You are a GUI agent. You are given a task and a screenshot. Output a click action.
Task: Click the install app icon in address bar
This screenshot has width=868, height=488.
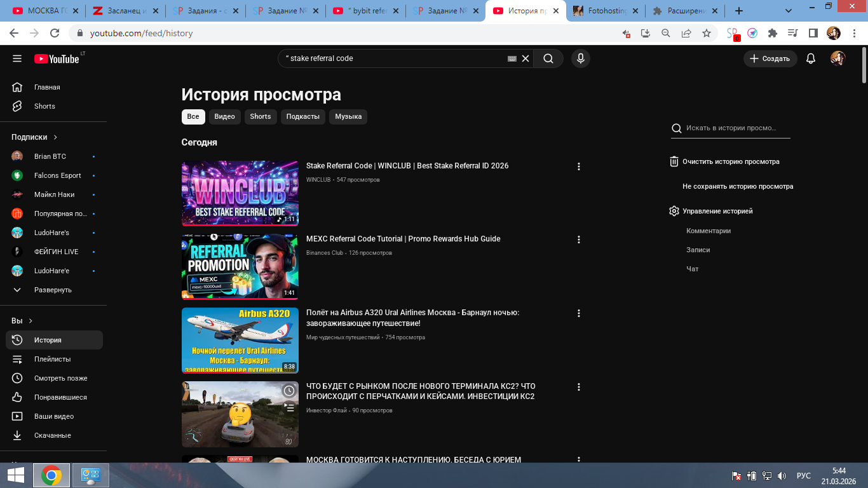coord(646,33)
